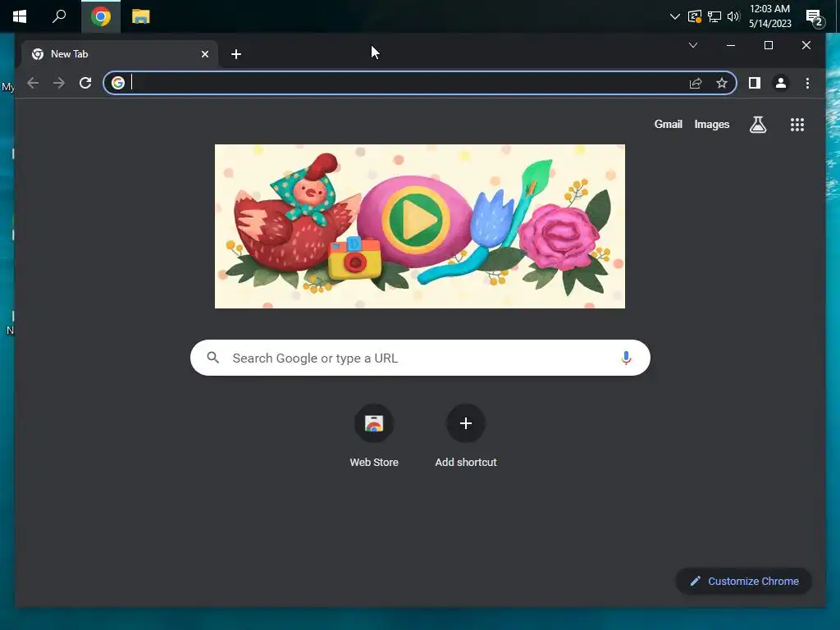Open Windows taskbar search
The height and width of the screenshot is (630, 840).
59,16
